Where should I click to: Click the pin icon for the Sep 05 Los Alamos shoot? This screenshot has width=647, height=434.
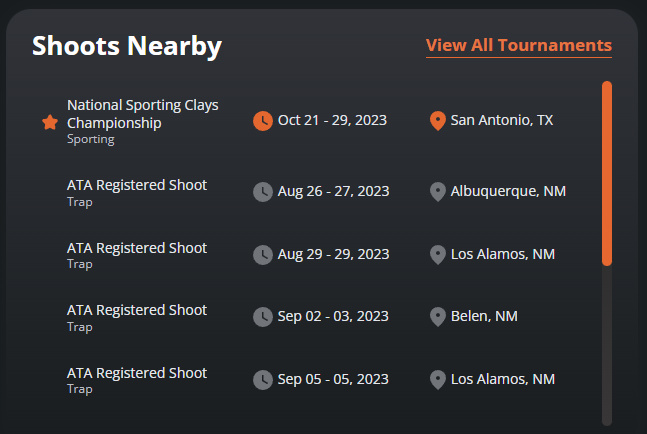[x=438, y=380]
